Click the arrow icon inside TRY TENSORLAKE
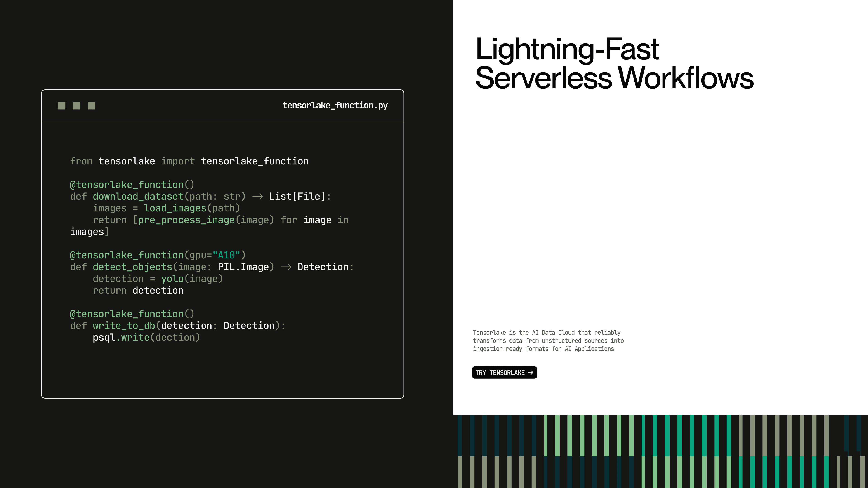 pyautogui.click(x=531, y=373)
